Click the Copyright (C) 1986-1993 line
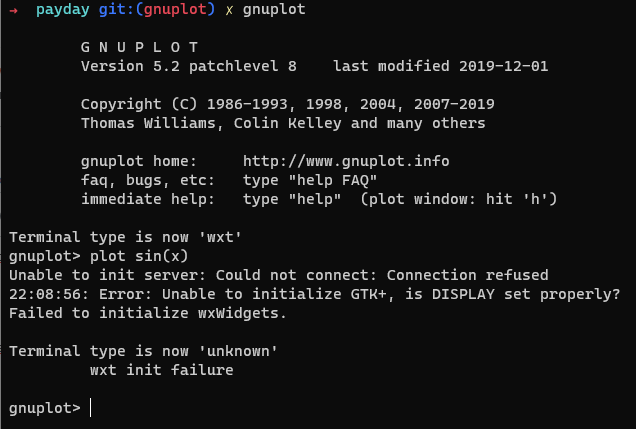Image resolution: width=636 pixels, height=429 pixels. pyautogui.click(x=287, y=104)
